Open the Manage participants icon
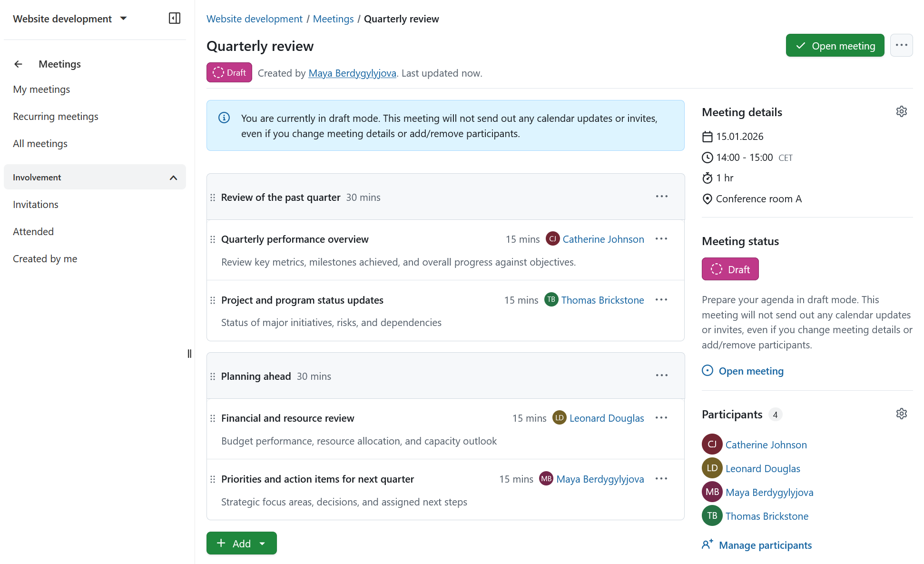This screenshot has width=924, height=564. tap(708, 544)
